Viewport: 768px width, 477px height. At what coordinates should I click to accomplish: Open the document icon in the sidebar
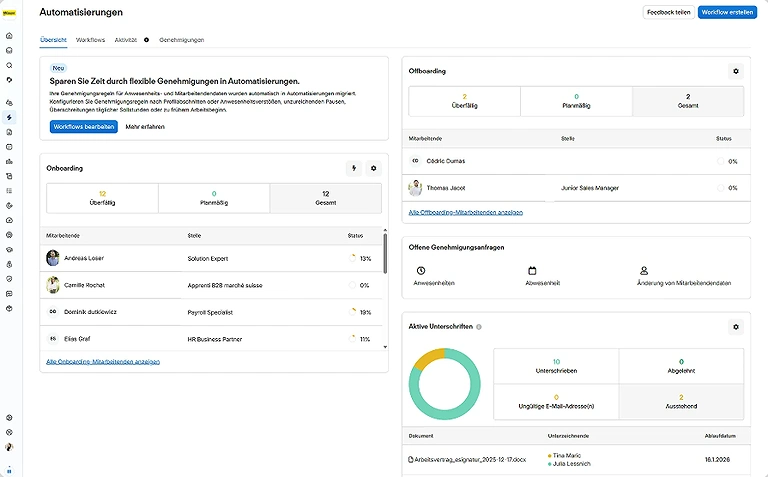tap(9, 132)
